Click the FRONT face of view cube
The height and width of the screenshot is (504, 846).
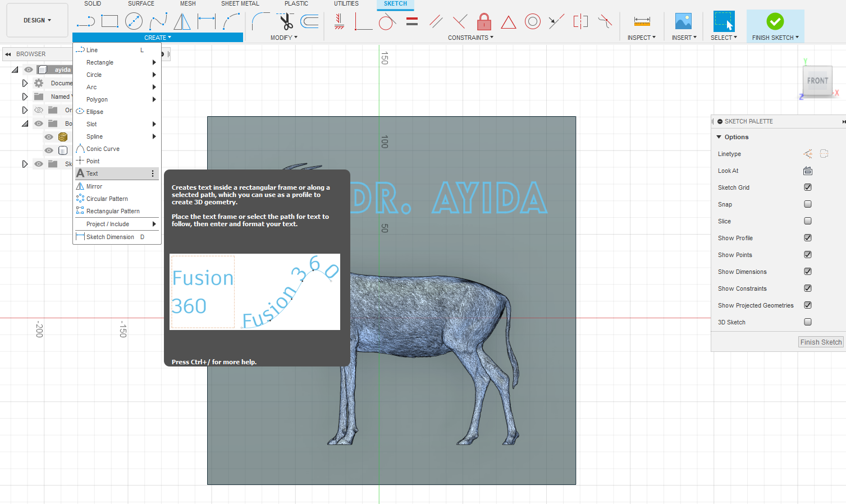pos(817,81)
